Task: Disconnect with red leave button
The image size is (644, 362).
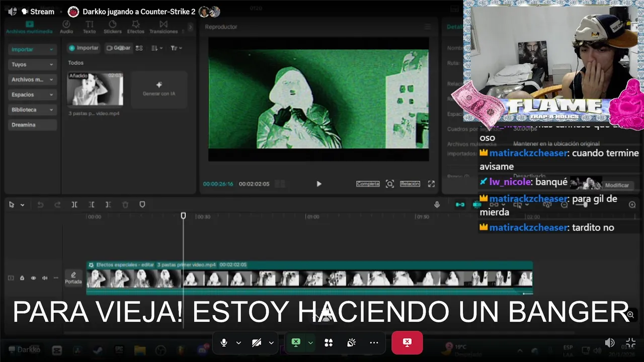Action: click(x=407, y=342)
